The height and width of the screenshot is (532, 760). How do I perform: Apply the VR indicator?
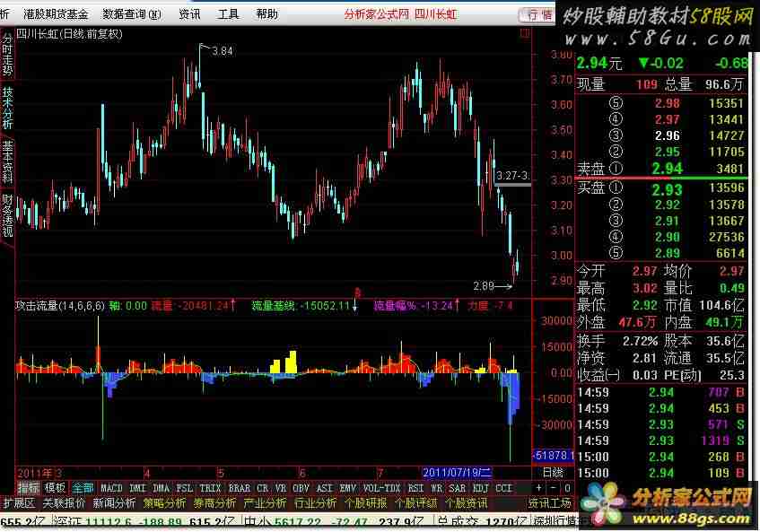click(281, 488)
